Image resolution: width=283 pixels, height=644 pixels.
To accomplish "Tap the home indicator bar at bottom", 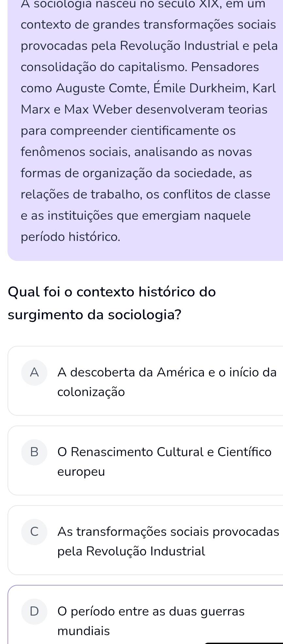I will (243, 643).
